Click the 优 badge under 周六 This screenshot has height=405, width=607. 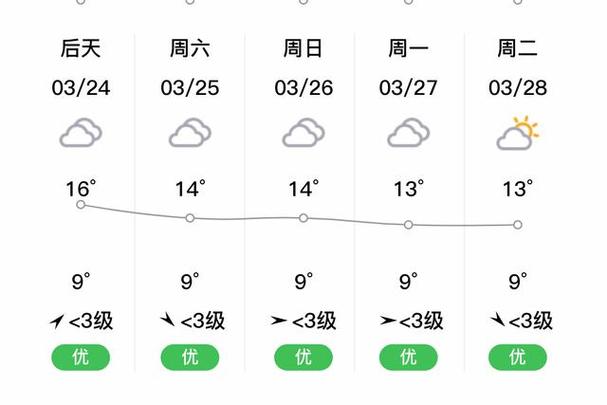point(190,357)
